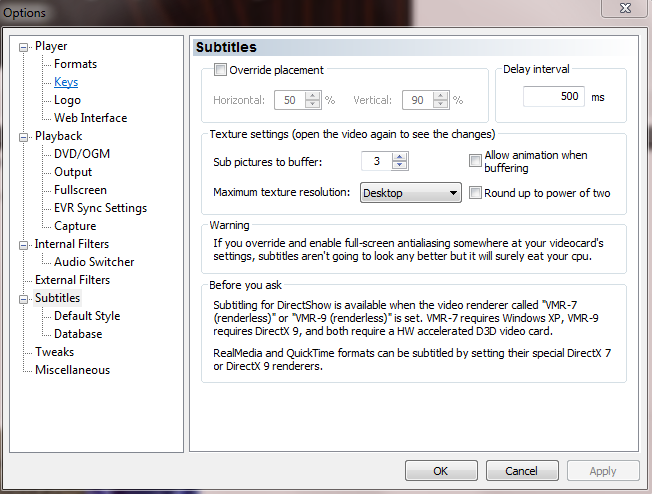Select Player in the options tree
Screen dimensions: 652x494
click(x=51, y=46)
